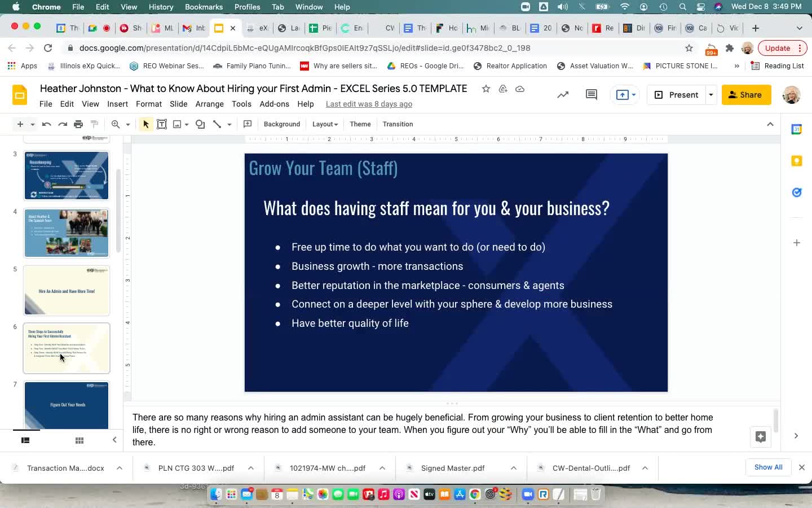Open the zoom tool icon

(x=116, y=124)
